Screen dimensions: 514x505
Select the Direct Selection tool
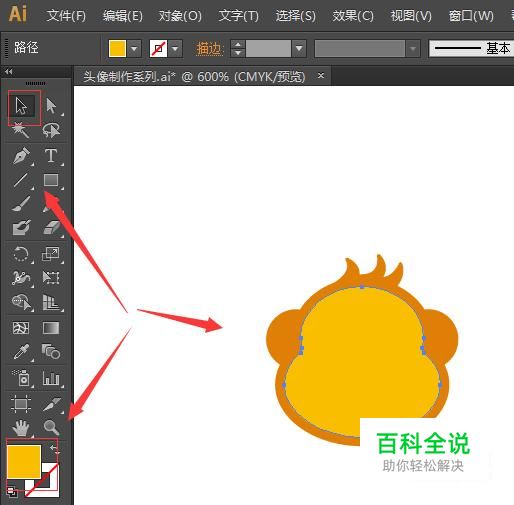[51, 106]
